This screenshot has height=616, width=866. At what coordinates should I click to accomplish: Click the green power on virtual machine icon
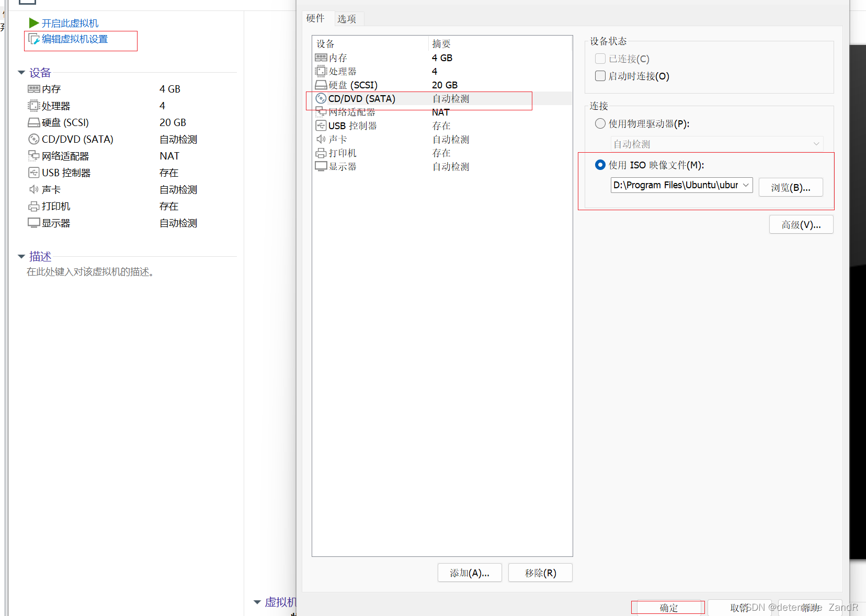pos(34,23)
